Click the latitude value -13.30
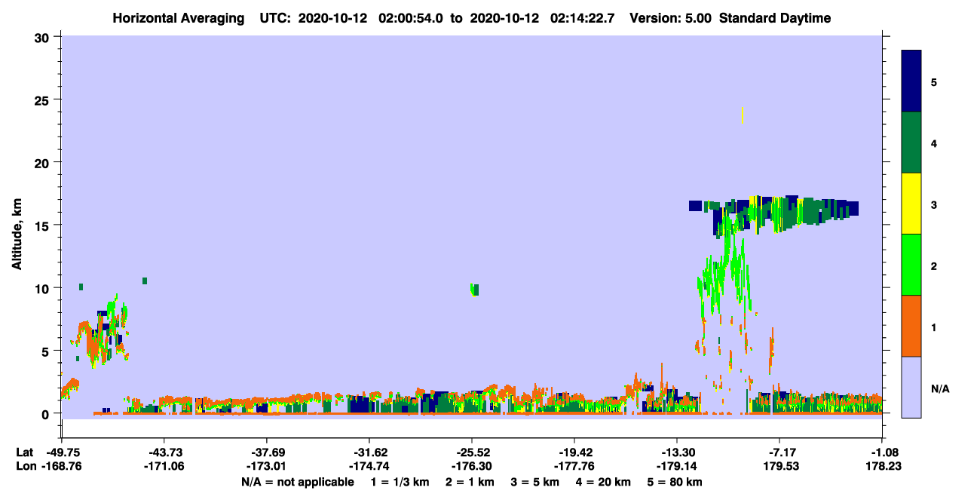Image resolution: width=980 pixels, height=503 pixels. coord(677,452)
